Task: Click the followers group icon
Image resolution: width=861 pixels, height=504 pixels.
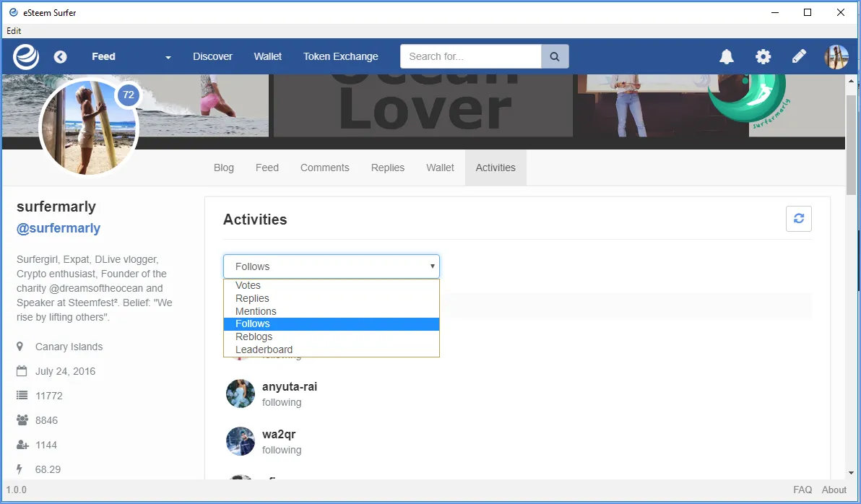Action: coord(22,420)
